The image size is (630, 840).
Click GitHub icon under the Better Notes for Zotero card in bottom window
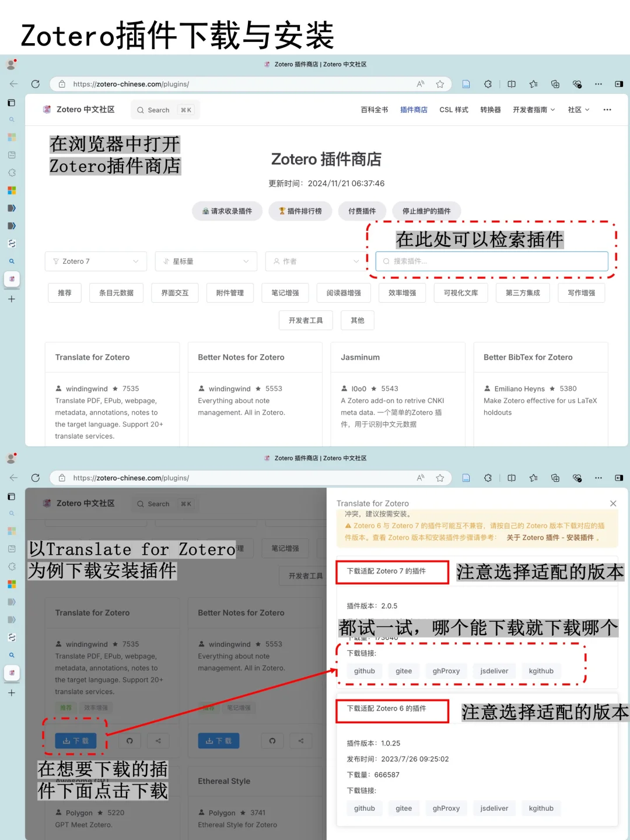point(272,741)
